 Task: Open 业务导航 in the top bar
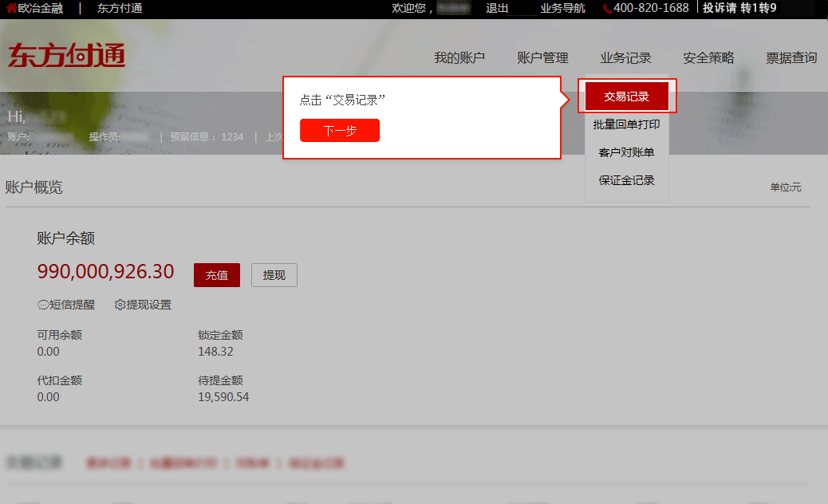tap(562, 8)
